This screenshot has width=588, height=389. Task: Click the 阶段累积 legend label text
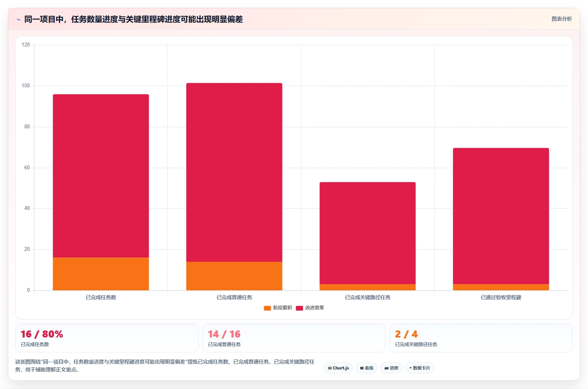tap(282, 308)
